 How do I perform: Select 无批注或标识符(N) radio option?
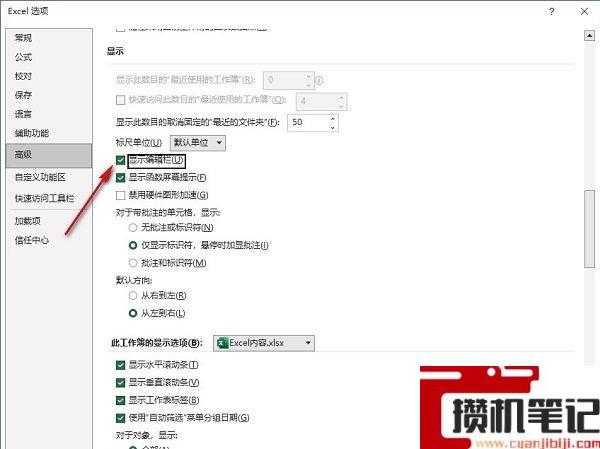(x=133, y=228)
